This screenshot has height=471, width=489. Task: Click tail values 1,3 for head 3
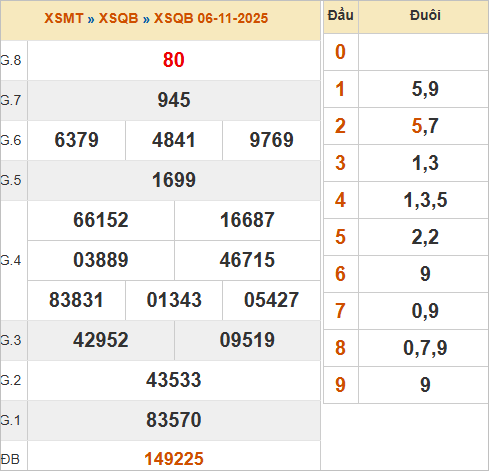point(425,163)
